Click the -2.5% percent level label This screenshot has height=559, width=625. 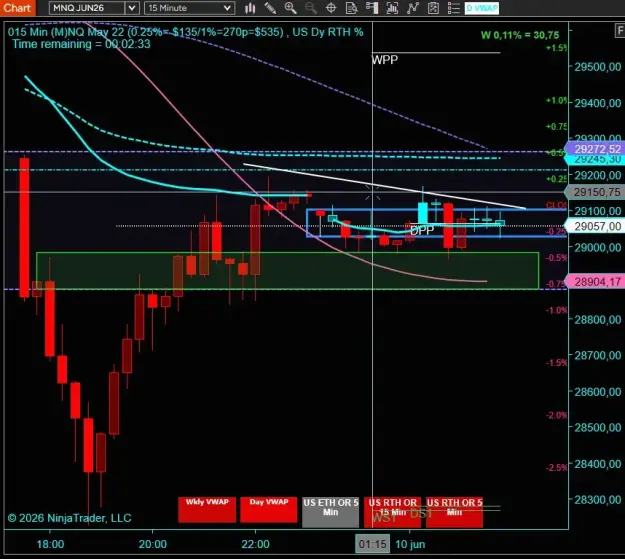(556, 467)
